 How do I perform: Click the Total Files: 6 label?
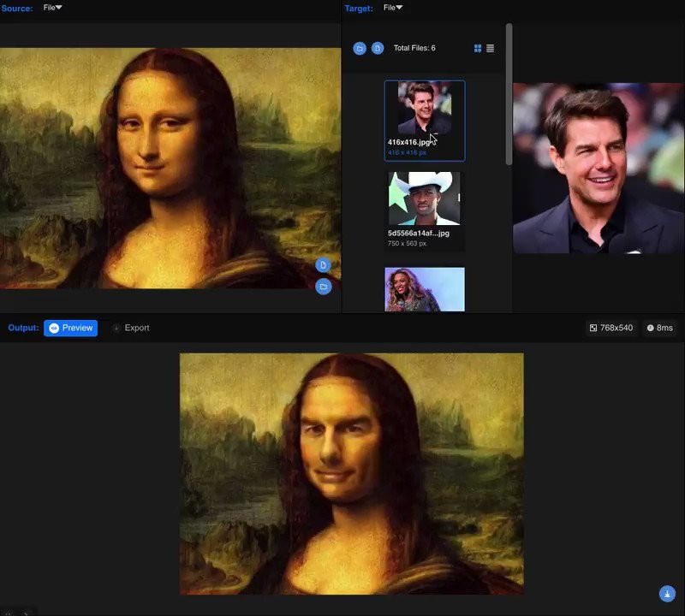pyautogui.click(x=414, y=48)
